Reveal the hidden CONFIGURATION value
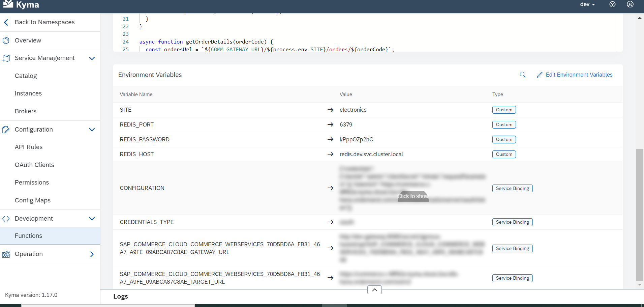Screen dimensions: 644x307 point(413,196)
